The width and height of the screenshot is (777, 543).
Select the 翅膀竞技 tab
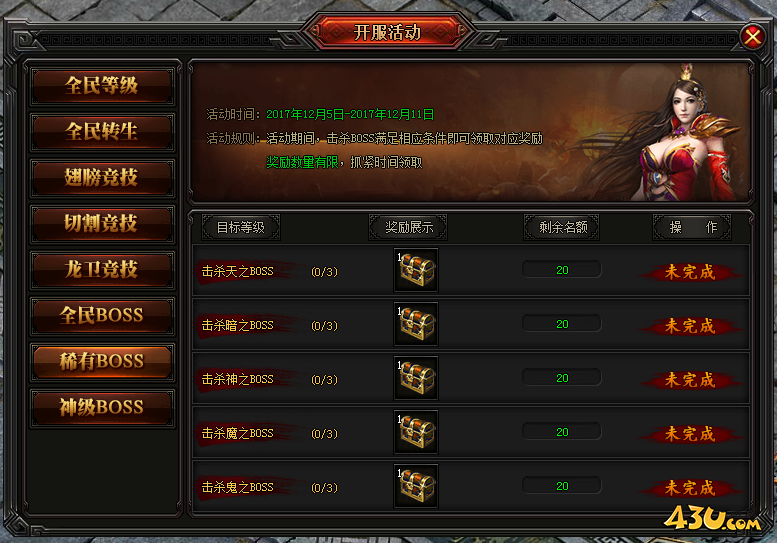tap(102, 178)
